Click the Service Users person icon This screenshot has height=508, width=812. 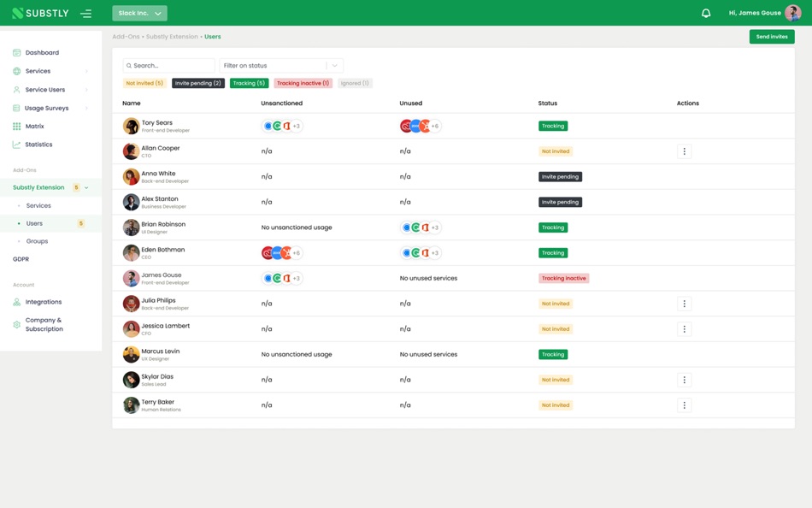[16, 90]
